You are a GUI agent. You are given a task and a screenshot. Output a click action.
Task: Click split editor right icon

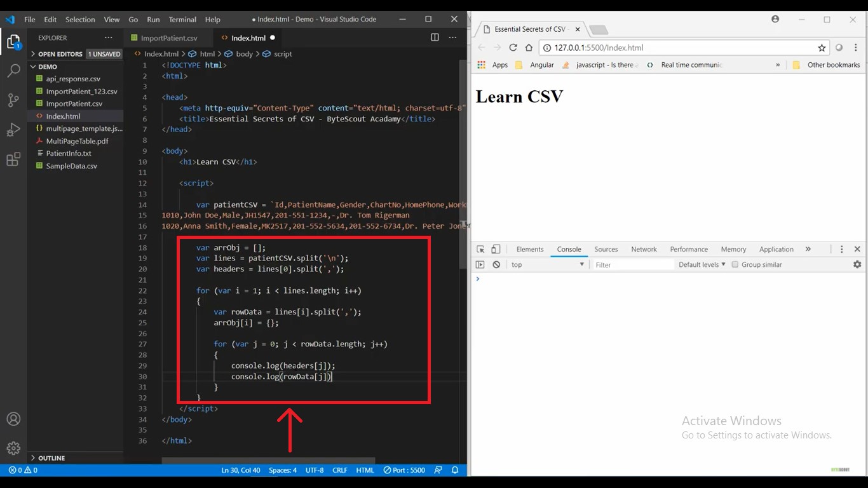pos(435,37)
